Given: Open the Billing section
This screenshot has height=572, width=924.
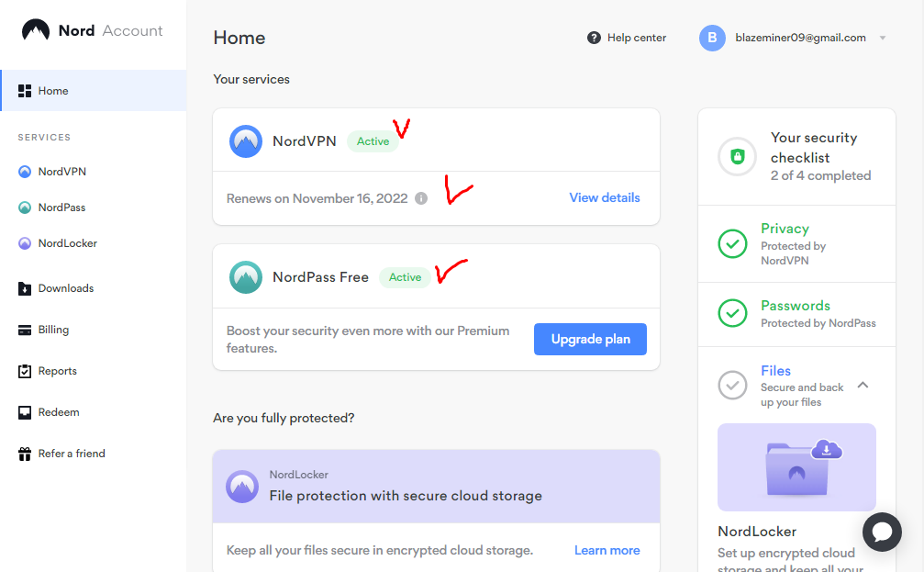Looking at the screenshot, I should pos(53,330).
